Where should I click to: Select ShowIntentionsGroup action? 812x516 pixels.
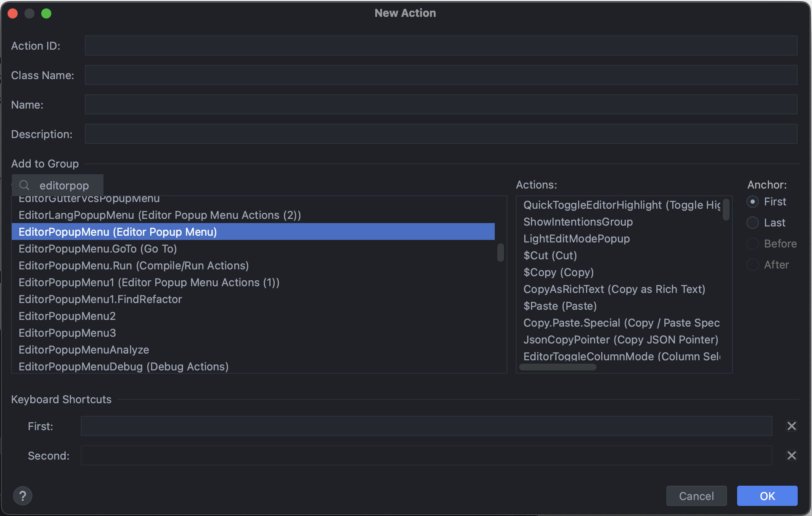click(x=578, y=222)
